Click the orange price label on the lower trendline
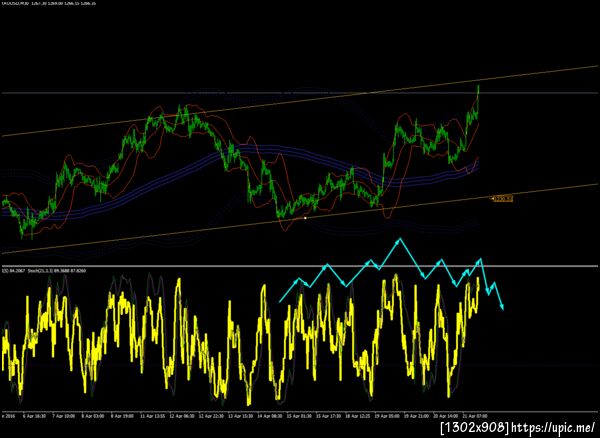The image size is (600, 438). [502, 198]
